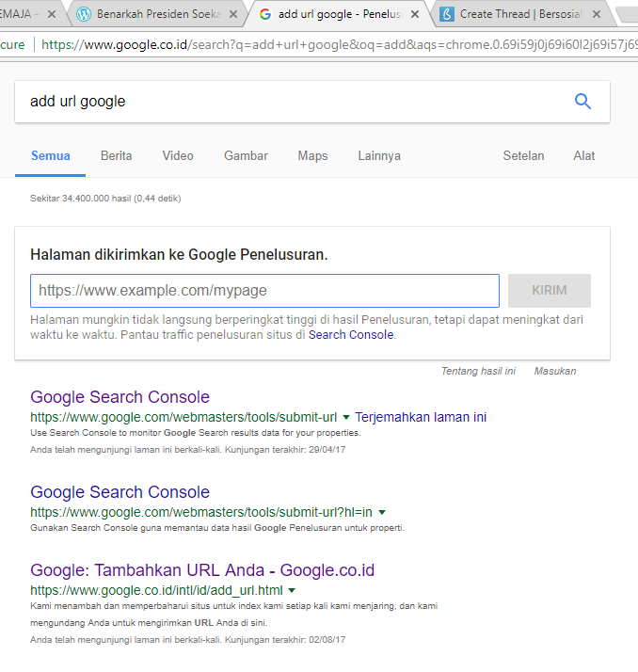Click 'Halaman dikirimkan ke Google Penelusuran.' heading

[x=179, y=254]
